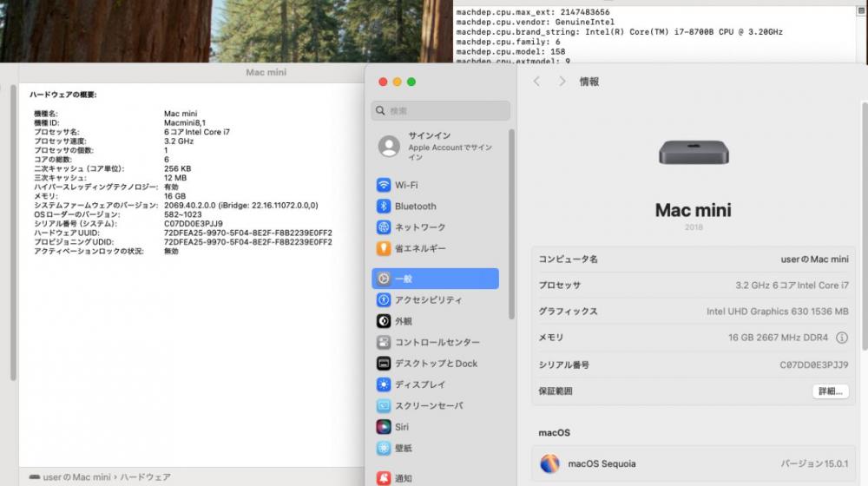Click サインイン Apple Account entry

[440, 146]
